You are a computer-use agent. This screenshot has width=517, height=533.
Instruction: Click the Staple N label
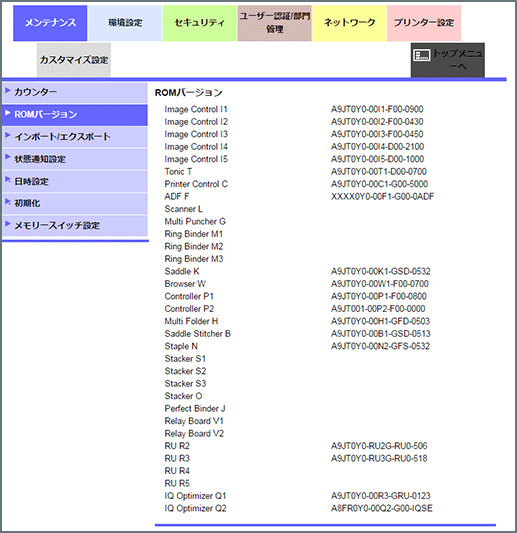pyautogui.click(x=181, y=346)
